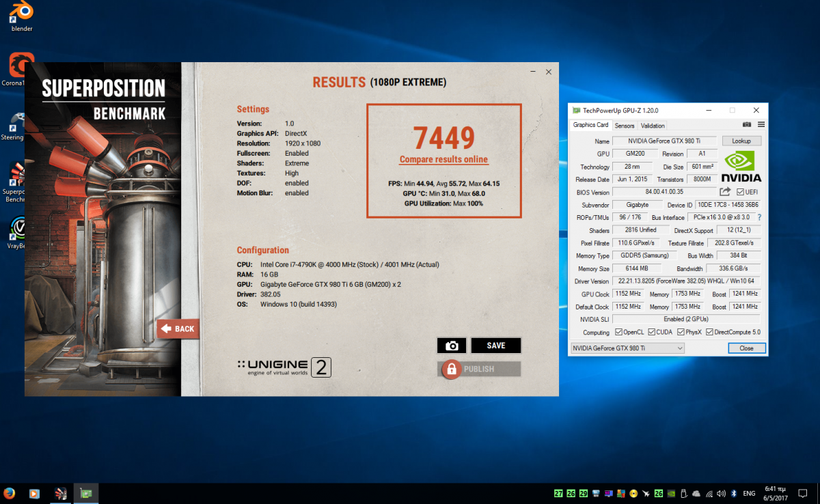The height and width of the screenshot is (504, 820).
Task: Click the RESULTS (1080P EXTREME) heading
Action: tap(379, 83)
